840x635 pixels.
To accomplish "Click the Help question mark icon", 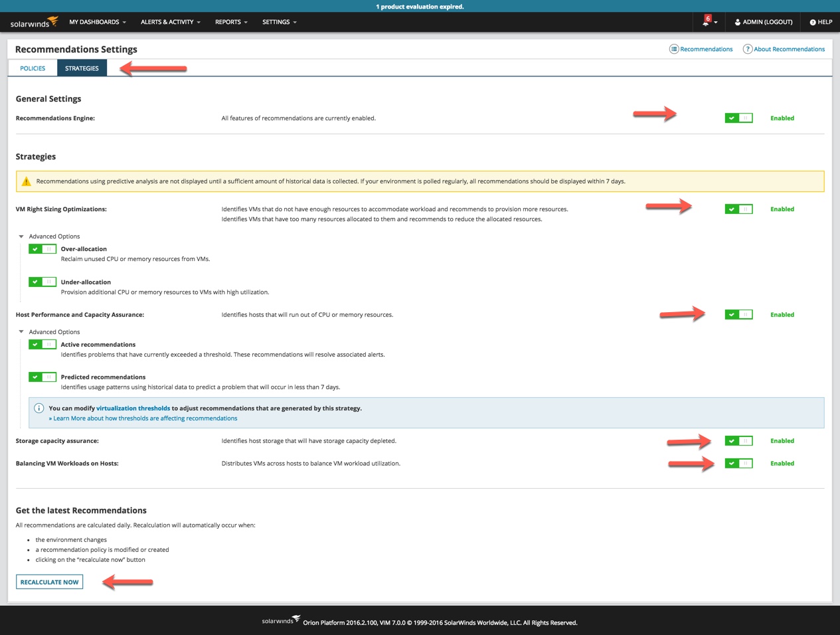I will point(812,23).
